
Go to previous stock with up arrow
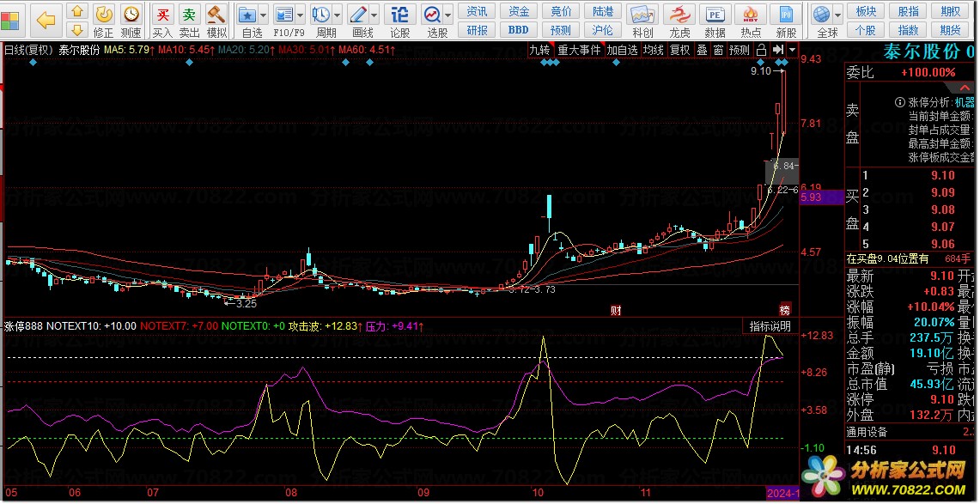(x=77, y=11)
